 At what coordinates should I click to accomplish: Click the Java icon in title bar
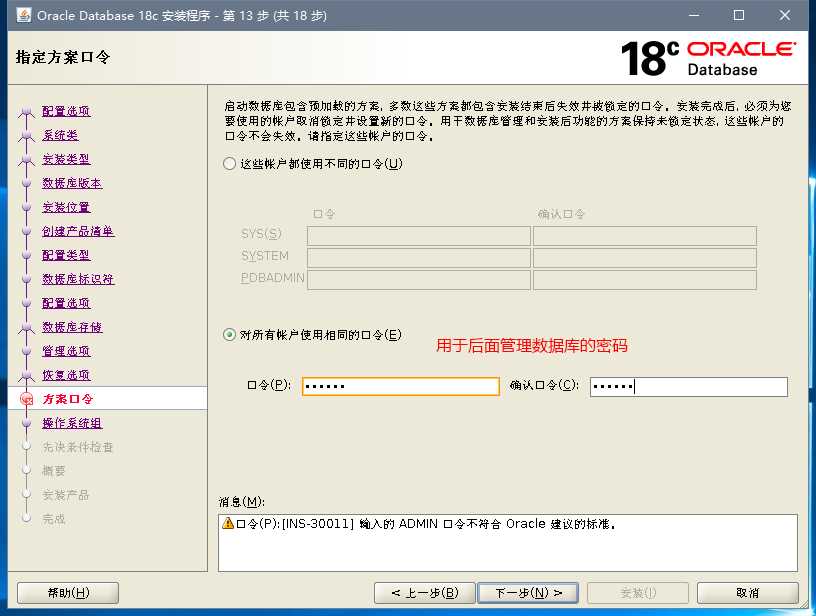click(x=23, y=15)
